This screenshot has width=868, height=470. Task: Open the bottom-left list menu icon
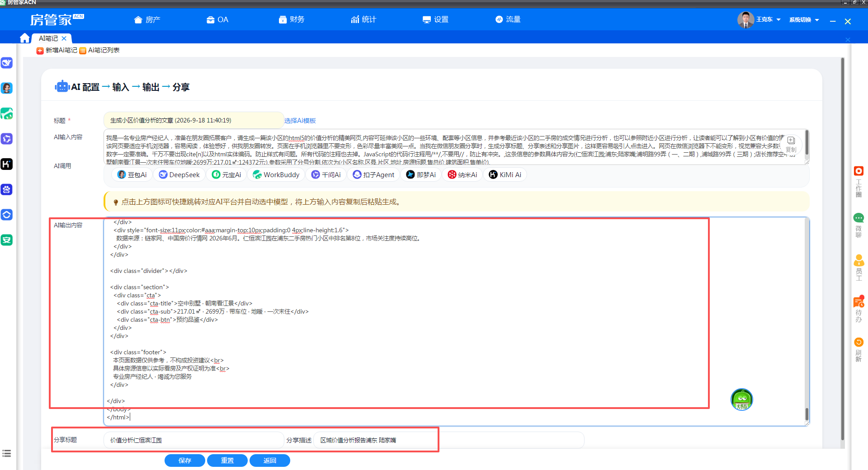tap(7, 453)
